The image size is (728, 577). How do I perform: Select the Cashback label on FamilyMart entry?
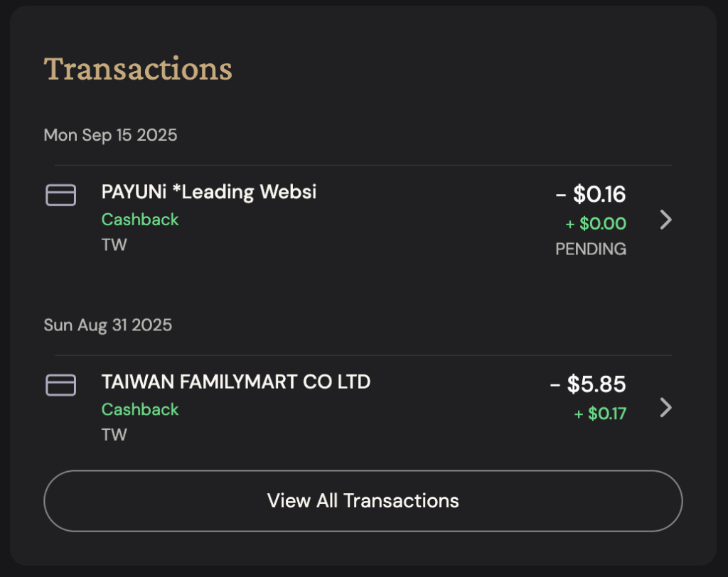tap(140, 409)
